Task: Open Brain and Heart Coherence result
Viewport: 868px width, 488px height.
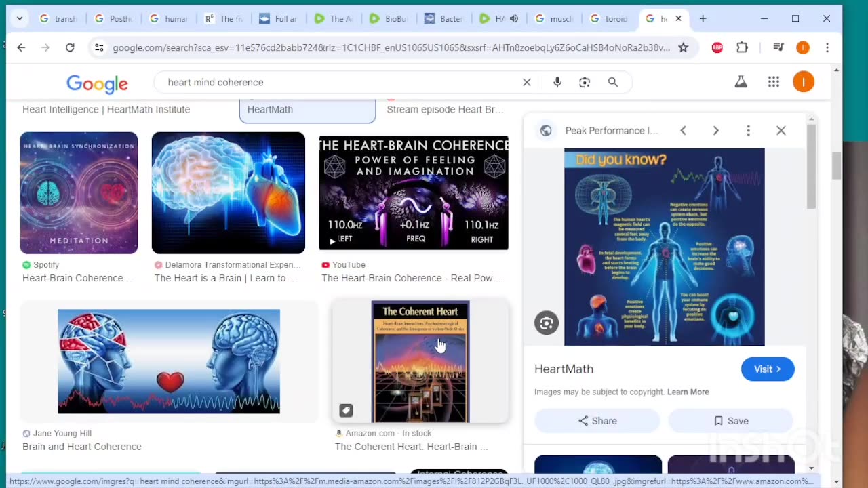Action: click(82, 447)
